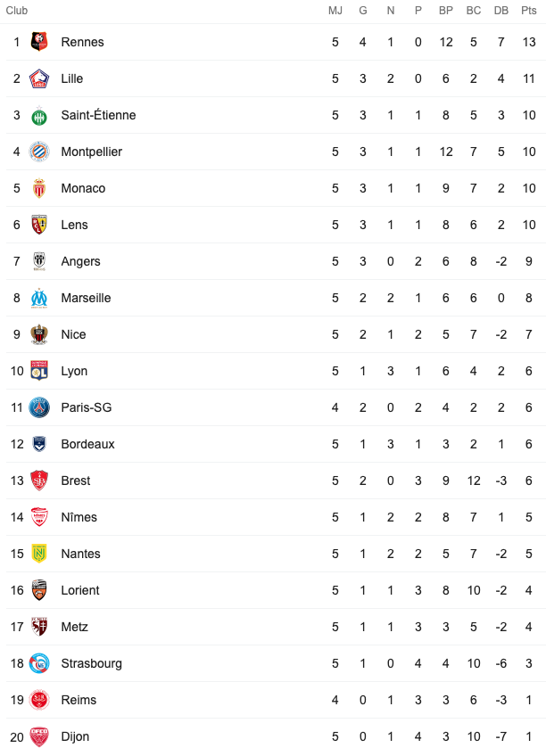Click the Strasbourg blue logo
This screenshot has height=756, width=546.
coord(39,664)
